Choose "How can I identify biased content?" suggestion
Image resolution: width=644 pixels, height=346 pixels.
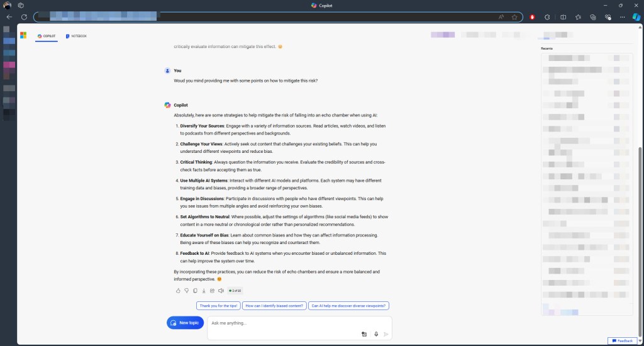[x=274, y=306]
